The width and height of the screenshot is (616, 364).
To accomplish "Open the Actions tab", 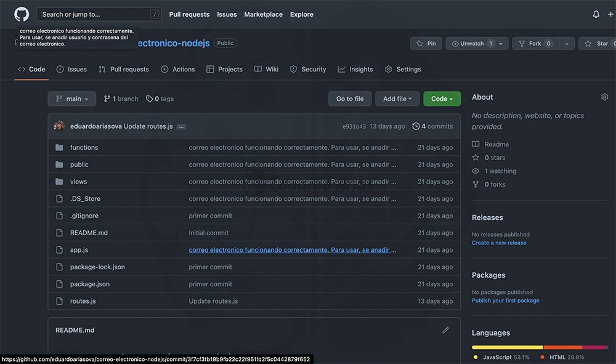I will point(178,69).
